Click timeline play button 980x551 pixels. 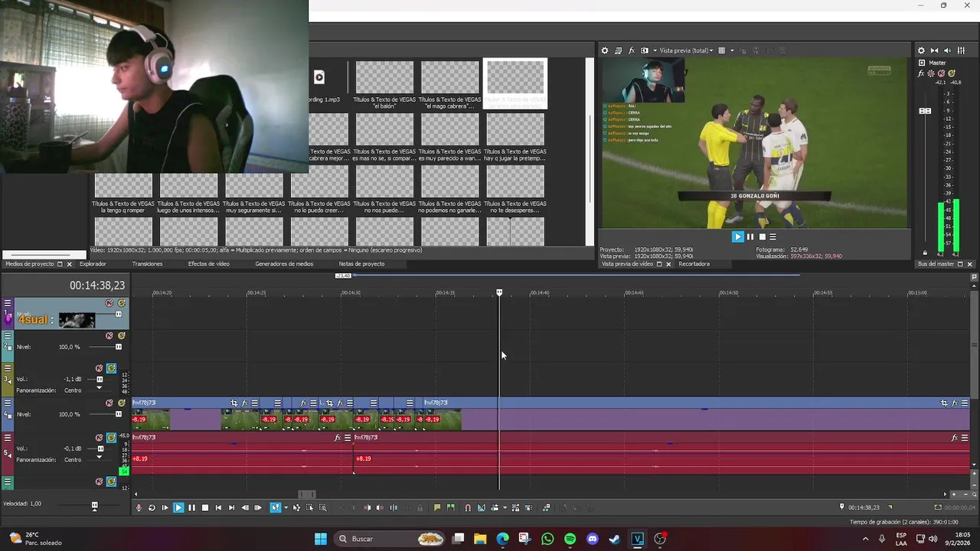pos(178,507)
